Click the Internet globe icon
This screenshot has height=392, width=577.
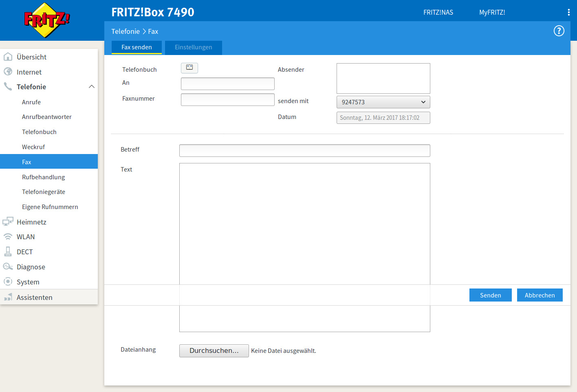[x=8, y=72]
